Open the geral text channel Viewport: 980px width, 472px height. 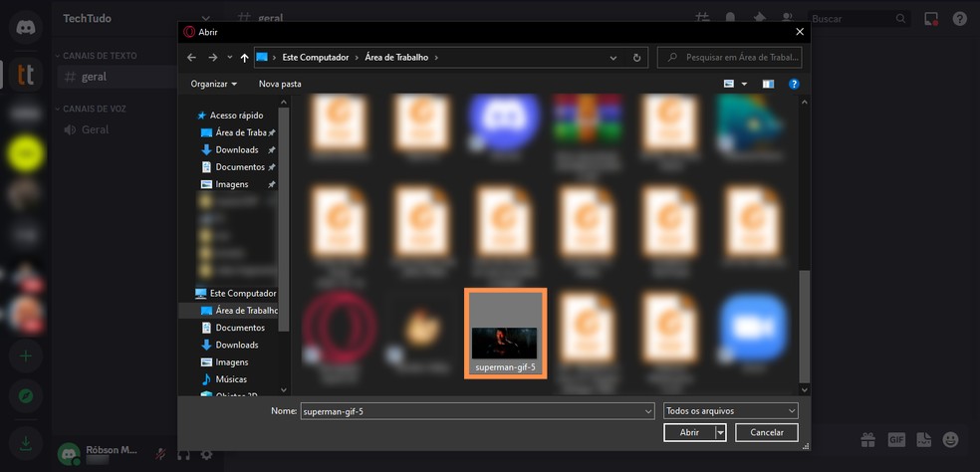click(117, 77)
